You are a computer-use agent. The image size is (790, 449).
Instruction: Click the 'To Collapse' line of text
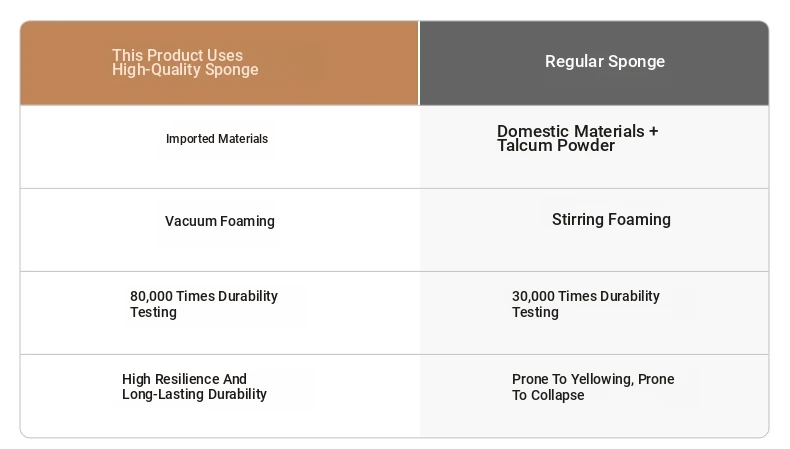(x=548, y=395)
